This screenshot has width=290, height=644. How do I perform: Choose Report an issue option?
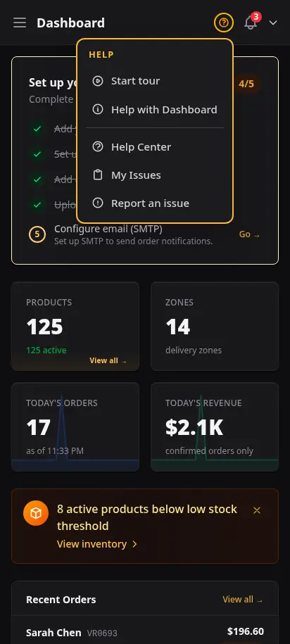click(154, 203)
